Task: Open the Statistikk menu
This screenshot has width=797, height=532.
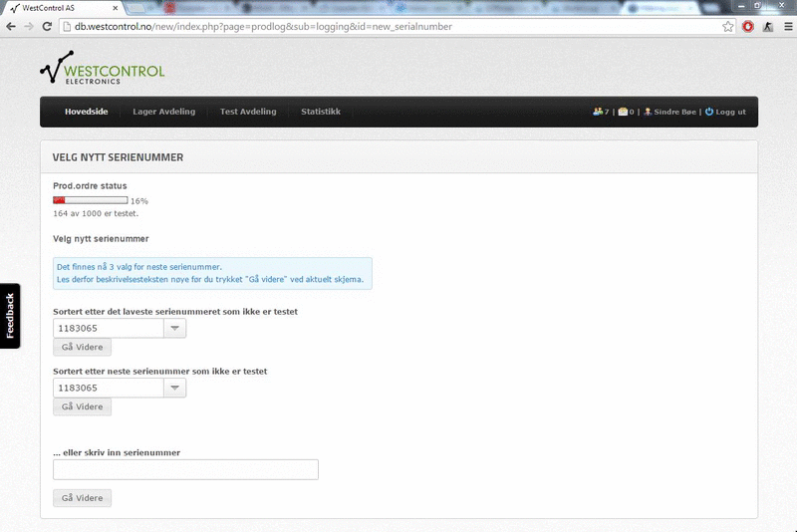Action: pos(321,112)
